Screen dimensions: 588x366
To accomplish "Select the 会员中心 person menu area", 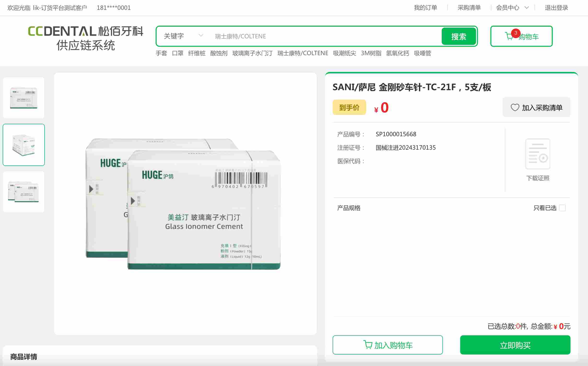I will coord(507,7).
